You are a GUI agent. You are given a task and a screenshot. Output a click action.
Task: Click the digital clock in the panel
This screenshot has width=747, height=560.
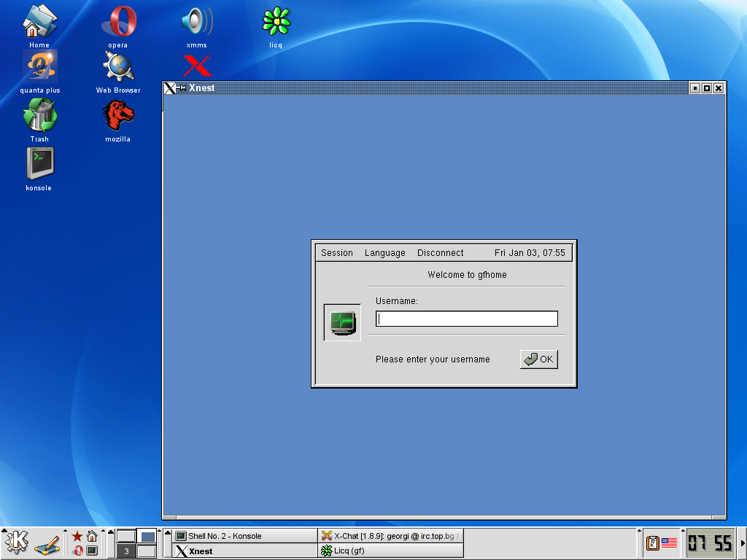click(711, 542)
